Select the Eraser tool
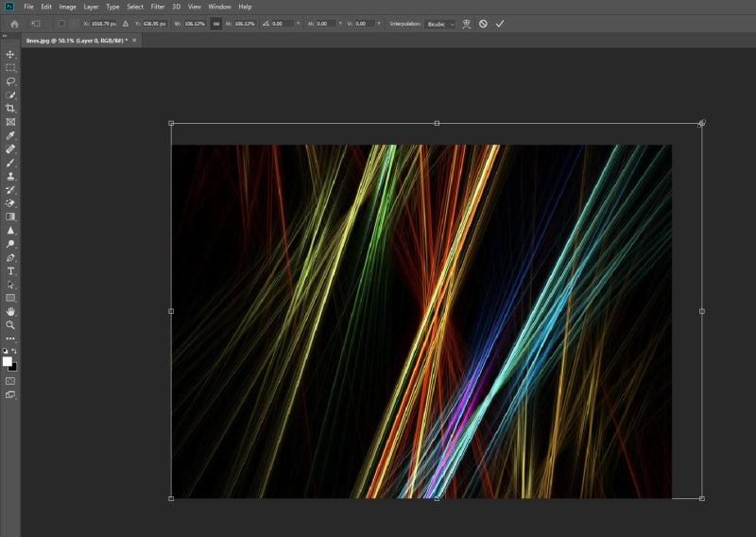The image size is (756, 537). tap(10, 203)
